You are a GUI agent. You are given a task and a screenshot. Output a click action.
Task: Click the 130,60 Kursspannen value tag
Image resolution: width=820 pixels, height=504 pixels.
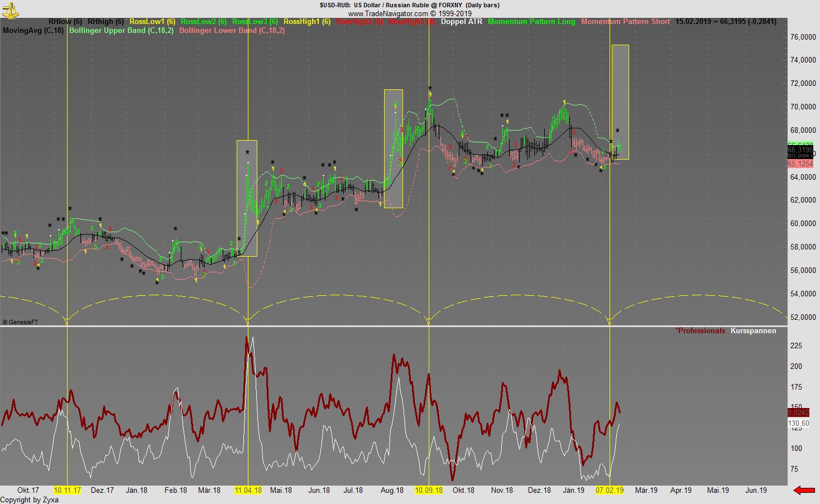(x=799, y=424)
